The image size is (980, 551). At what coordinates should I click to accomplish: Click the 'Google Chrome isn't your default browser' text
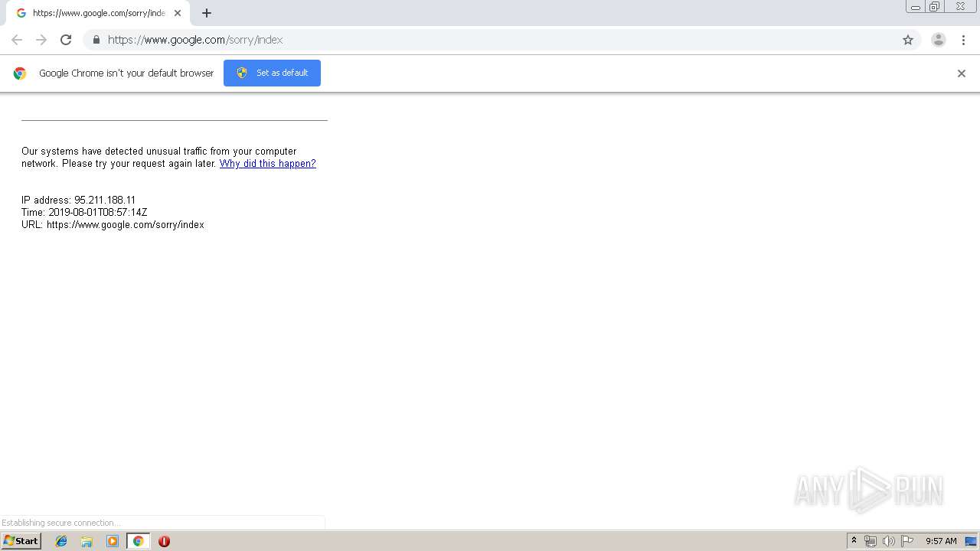click(x=126, y=73)
